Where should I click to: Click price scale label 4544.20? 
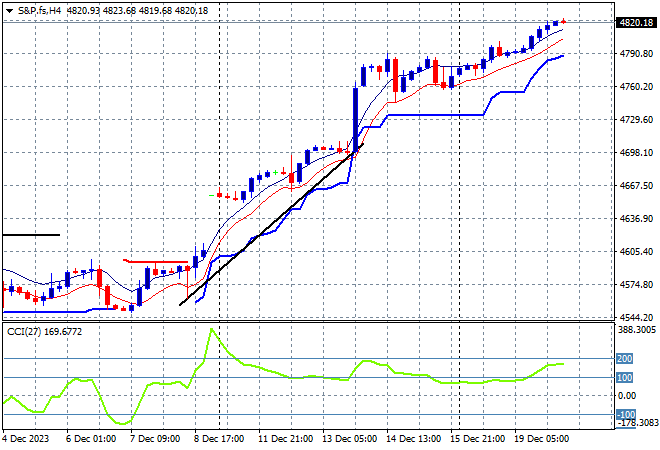(636, 317)
